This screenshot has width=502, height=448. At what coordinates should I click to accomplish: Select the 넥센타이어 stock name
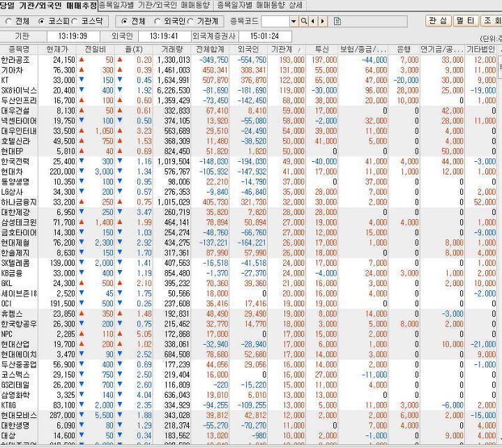tap(19, 121)
